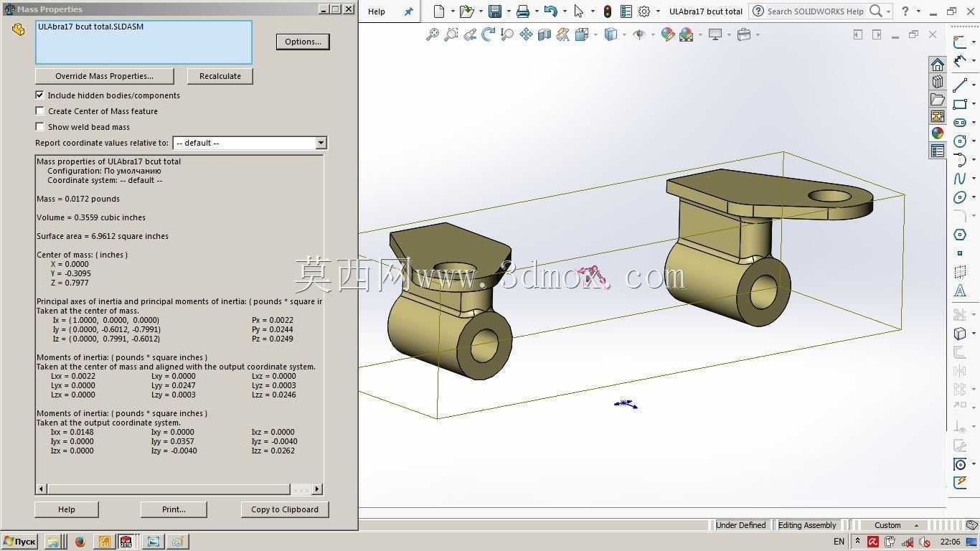Toggle the pin next to Help
Image resolution: width=980 pixels, height=551 pixels.
pyautogui.click(x=409, y=11)
